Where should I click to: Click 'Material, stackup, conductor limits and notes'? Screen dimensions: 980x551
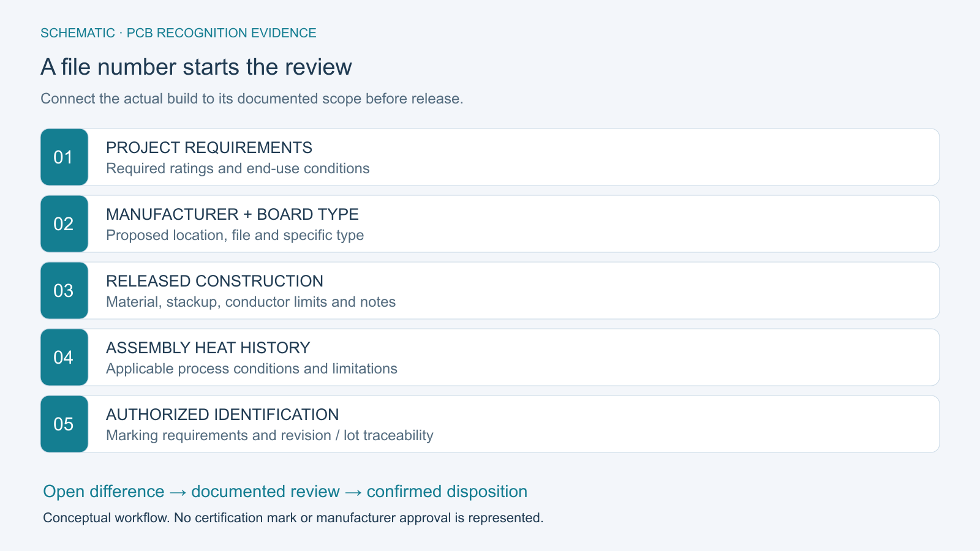click(x=251, y=302)
